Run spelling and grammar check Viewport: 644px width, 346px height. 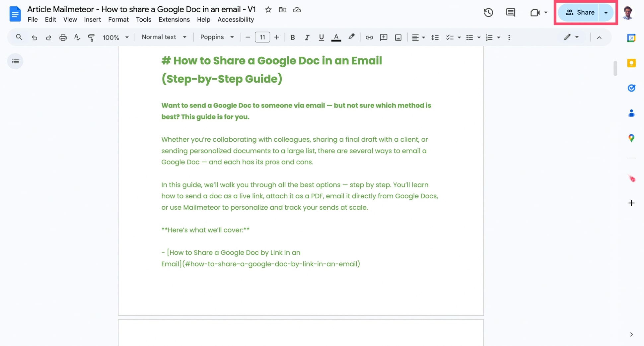(77, 37)
